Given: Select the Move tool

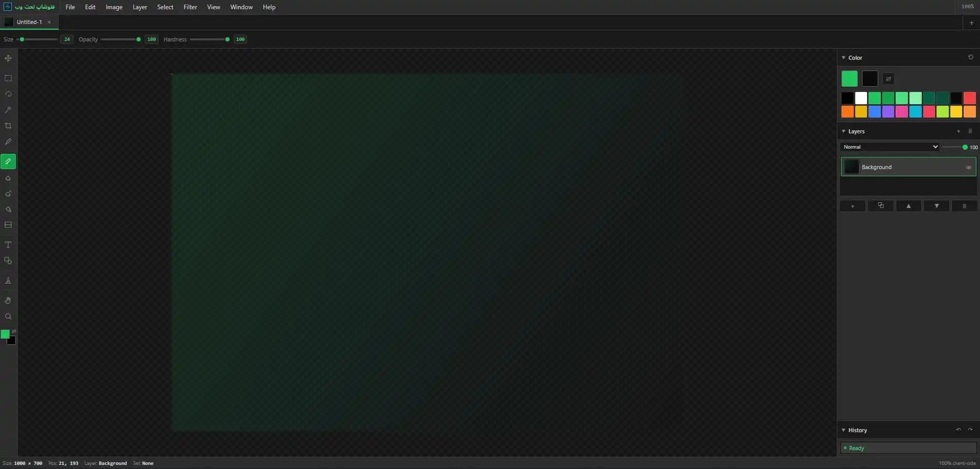Looking at the screenshot, I should (x=8, y=58).
